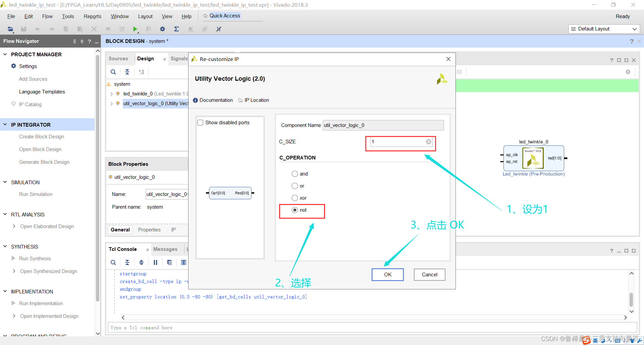
Task: Click the Redo arrow in toolbar
Action: (x=52, y=29)
